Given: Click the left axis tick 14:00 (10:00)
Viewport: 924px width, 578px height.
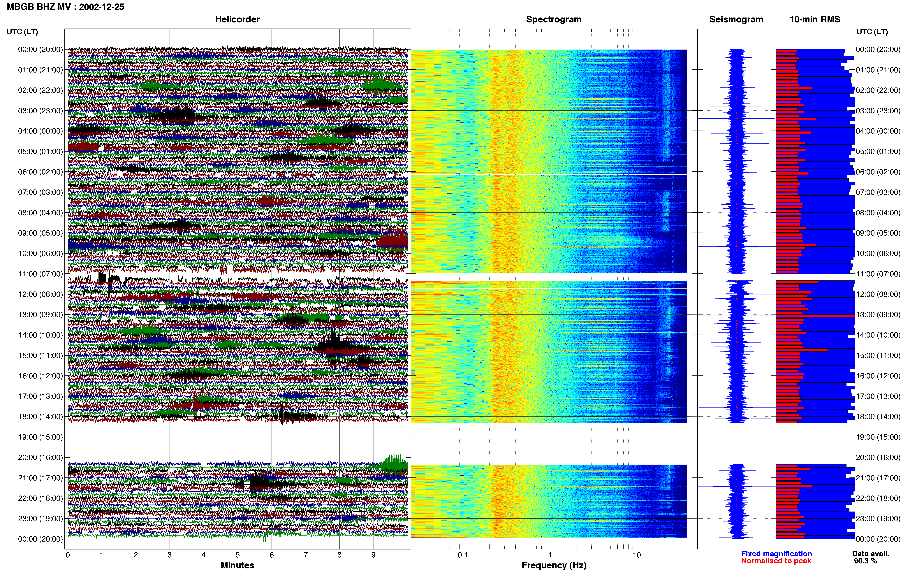Looking at the screenshot, I should [x=41, y=335].
